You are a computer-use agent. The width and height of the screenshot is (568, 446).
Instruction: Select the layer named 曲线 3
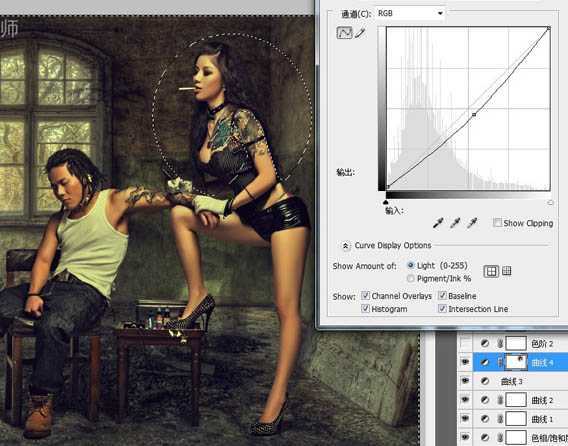point(512,381)
